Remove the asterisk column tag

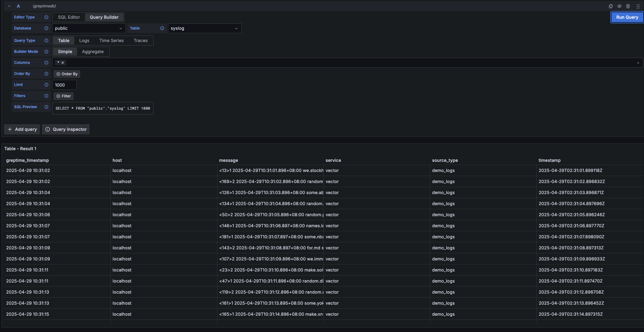coord(63,63)
